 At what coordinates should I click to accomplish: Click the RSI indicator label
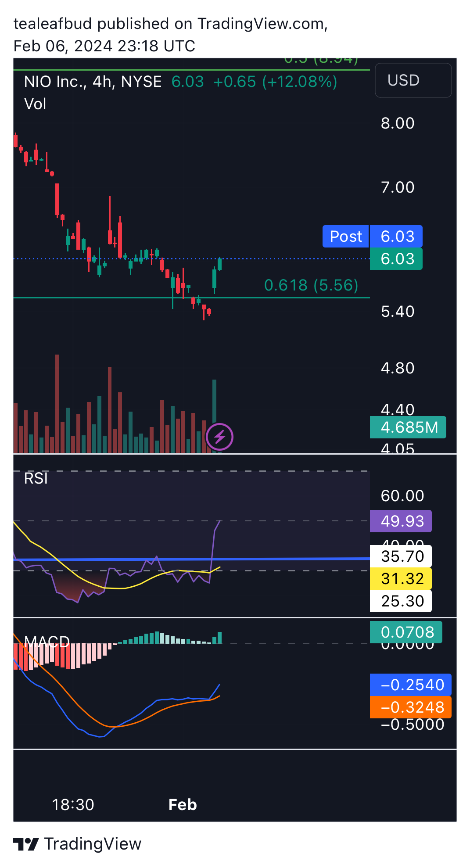pyautogui.click(x=36, y=478)
